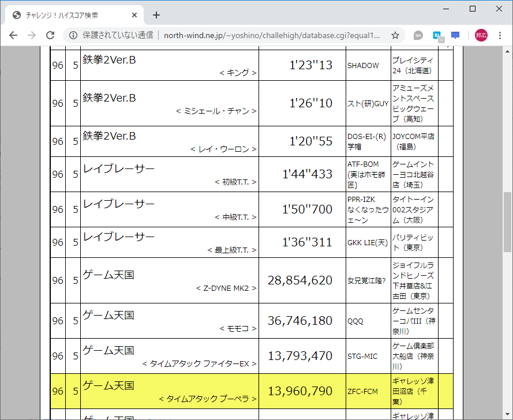Maximize the browser window
Screen dimensions: 513x420
473,9
